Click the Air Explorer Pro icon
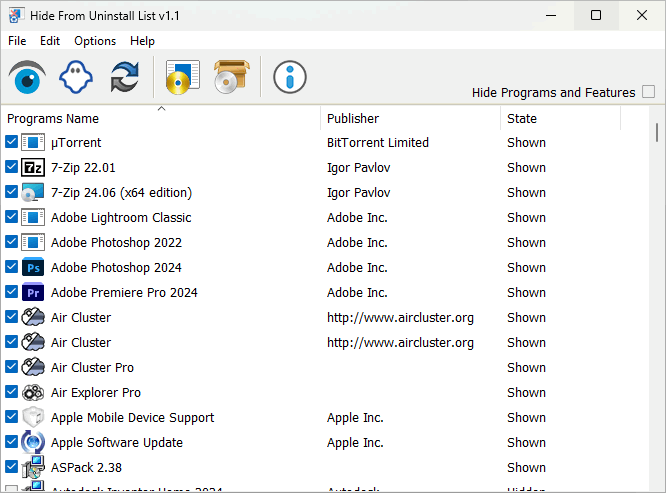The image size is (666, 493). coord(33,392)
